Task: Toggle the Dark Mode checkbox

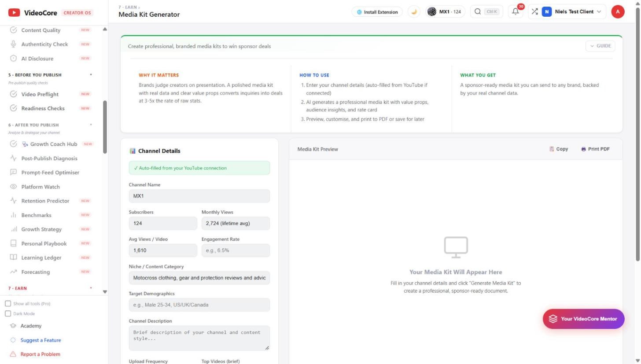Action: [8, 314]
